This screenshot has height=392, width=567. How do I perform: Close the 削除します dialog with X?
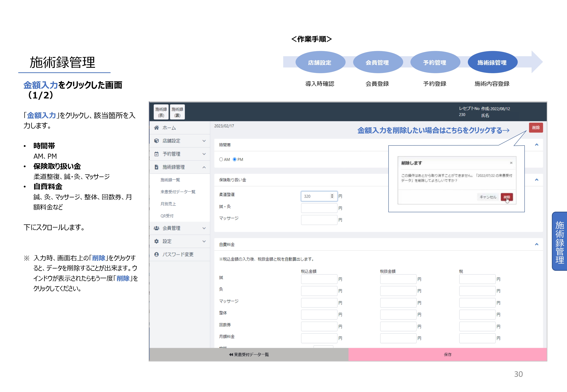(x=511, y=163)
